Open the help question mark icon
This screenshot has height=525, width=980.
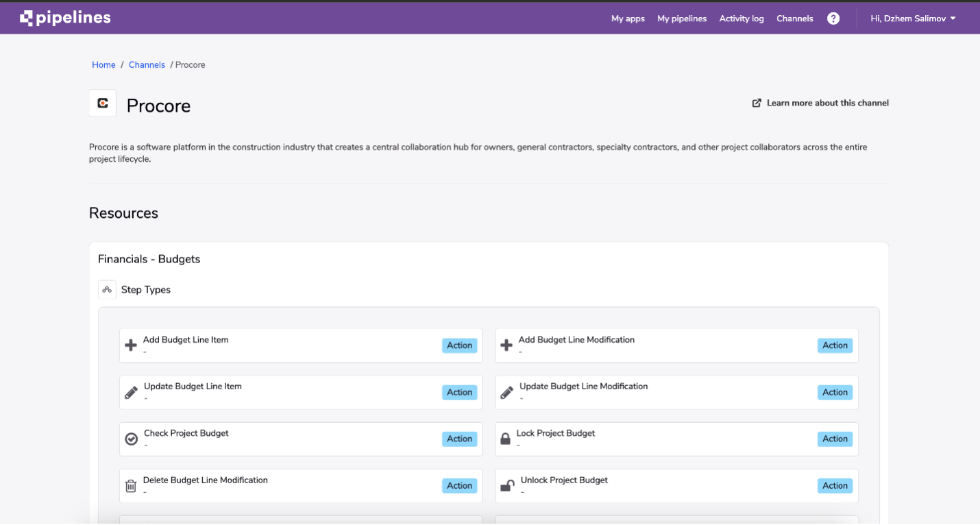(833, 19)
